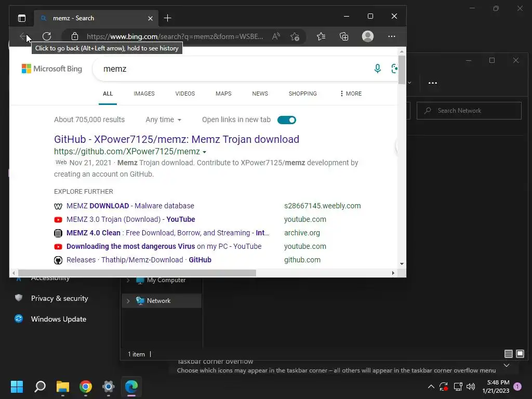Image resolution: width=532 pixels, height=399 pixels.
Task: Open MEMZ DOWNLOAD Malware database link
Action: point(130,206)
